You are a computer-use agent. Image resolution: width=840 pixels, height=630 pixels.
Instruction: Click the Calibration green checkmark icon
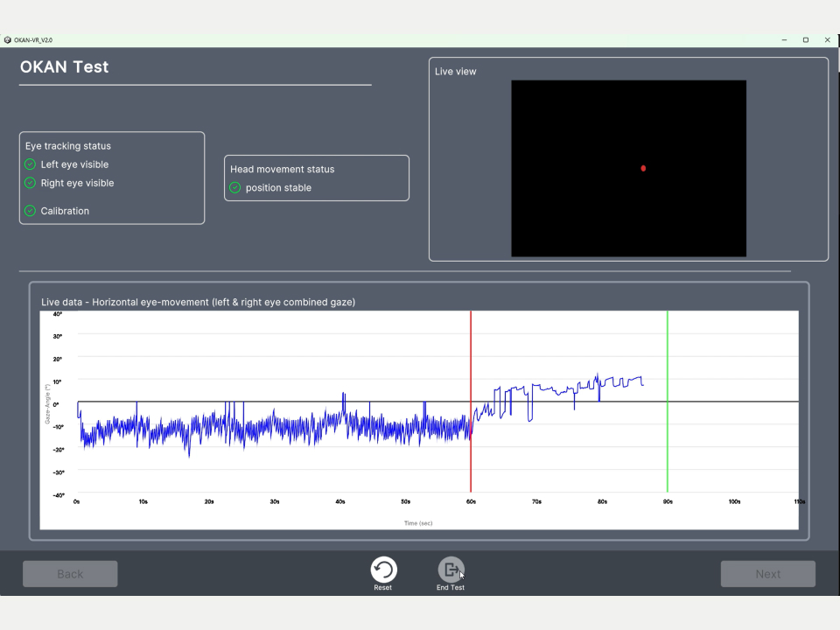(30, 211)
